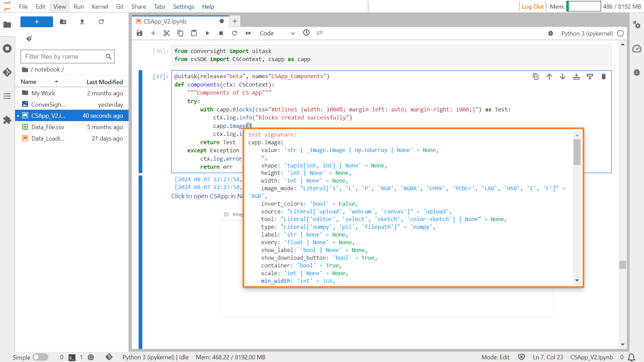Insert a cell below with plus icon
Image resolution: width=644 pixels, height=362 pixels.
coord(153,33)
